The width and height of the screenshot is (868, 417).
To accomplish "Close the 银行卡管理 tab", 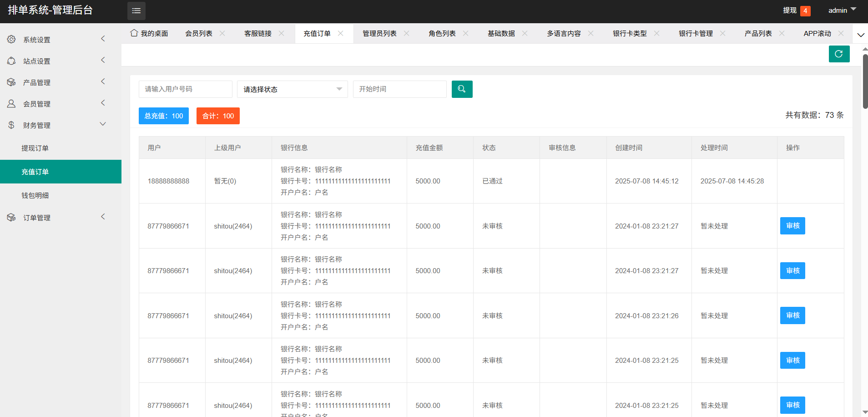I will (723, 33).
